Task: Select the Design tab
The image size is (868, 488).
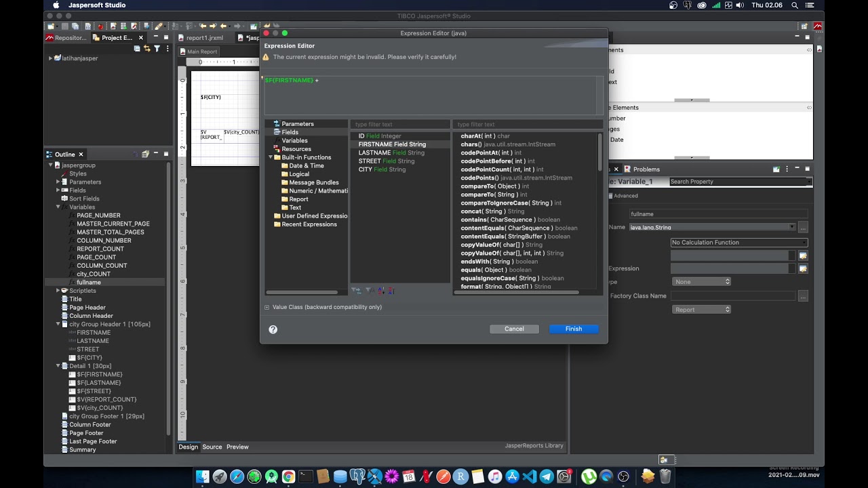Action: coord(188,447)
